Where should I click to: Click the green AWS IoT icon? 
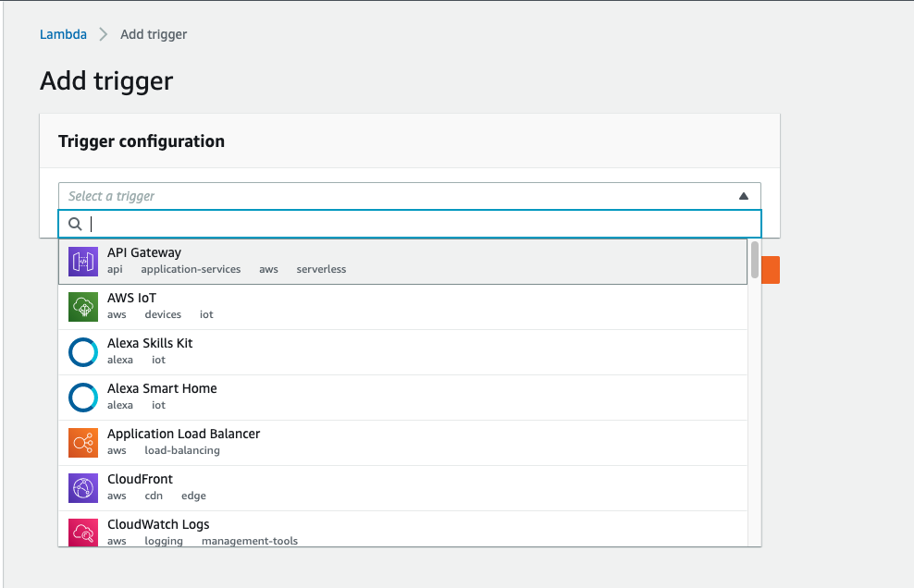[x=83, y=307]
